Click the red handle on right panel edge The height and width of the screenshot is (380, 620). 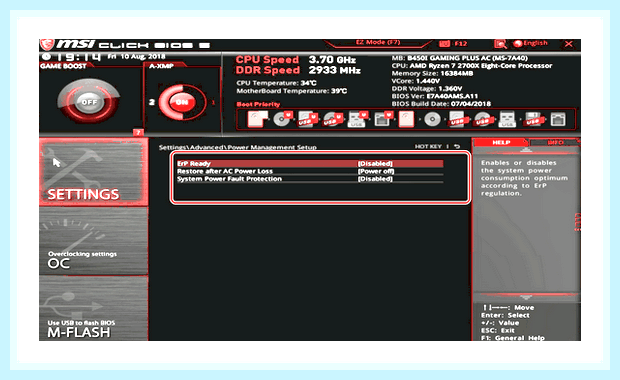click(578, 222)
